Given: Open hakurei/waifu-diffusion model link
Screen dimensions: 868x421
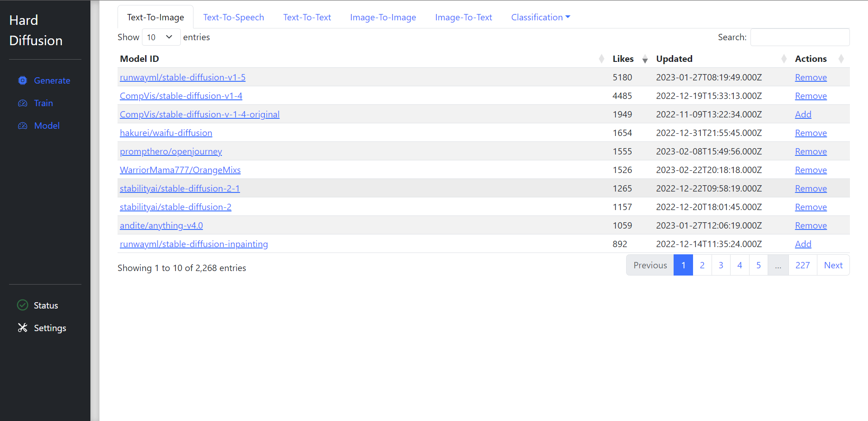Looking at the screenshot, I should 166,133.
